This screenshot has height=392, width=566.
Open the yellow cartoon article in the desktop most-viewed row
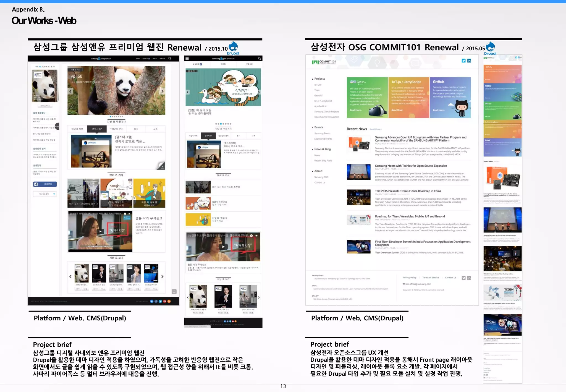(x=149, y=193)
